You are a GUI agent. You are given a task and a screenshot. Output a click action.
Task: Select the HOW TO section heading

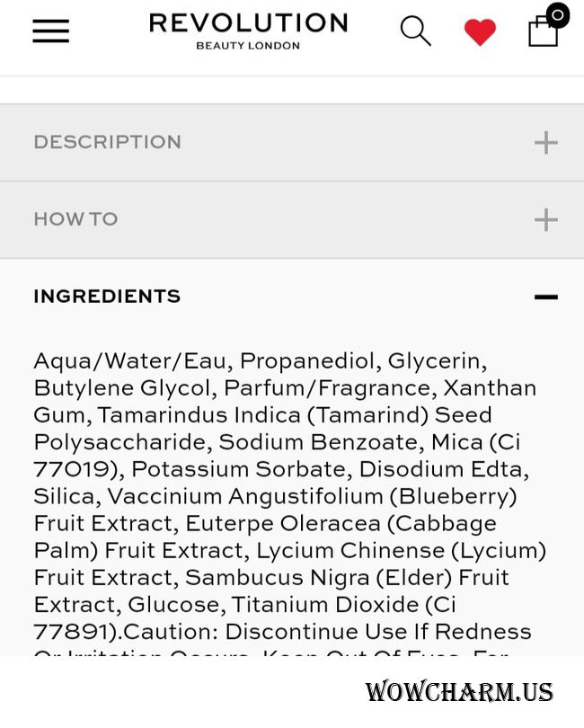(75, 219)
